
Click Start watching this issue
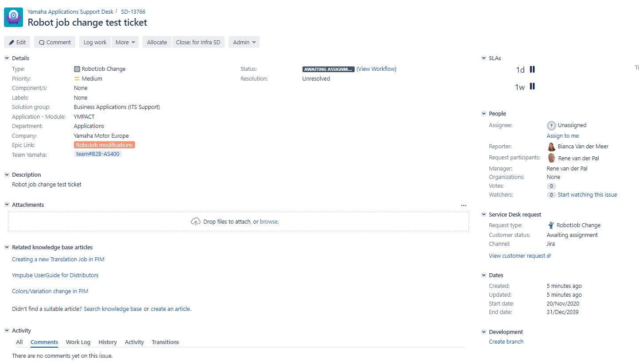click(587, 195)
